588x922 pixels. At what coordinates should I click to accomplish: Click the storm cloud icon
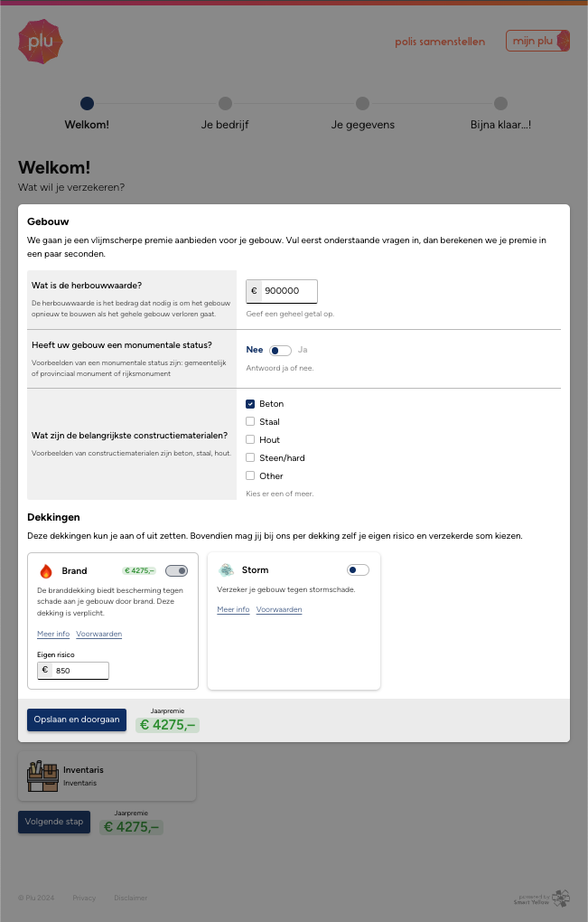click(226, 569)
